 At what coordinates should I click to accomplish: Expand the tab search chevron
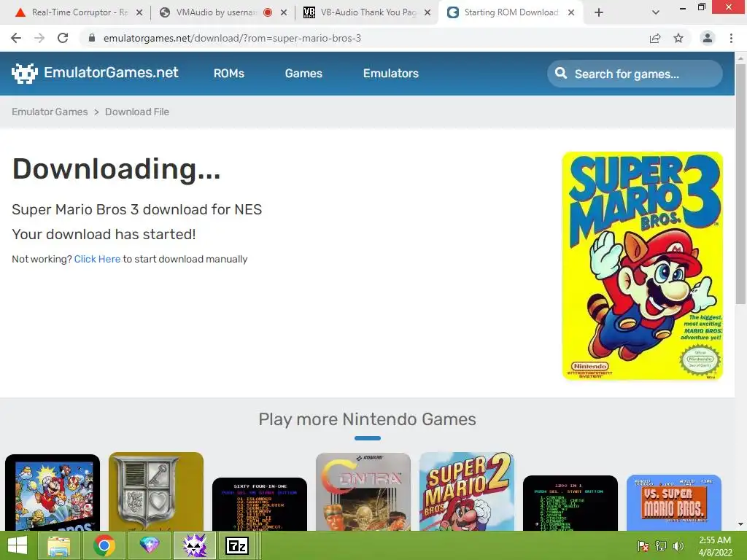pyautogui.click(x=656, y=12)
